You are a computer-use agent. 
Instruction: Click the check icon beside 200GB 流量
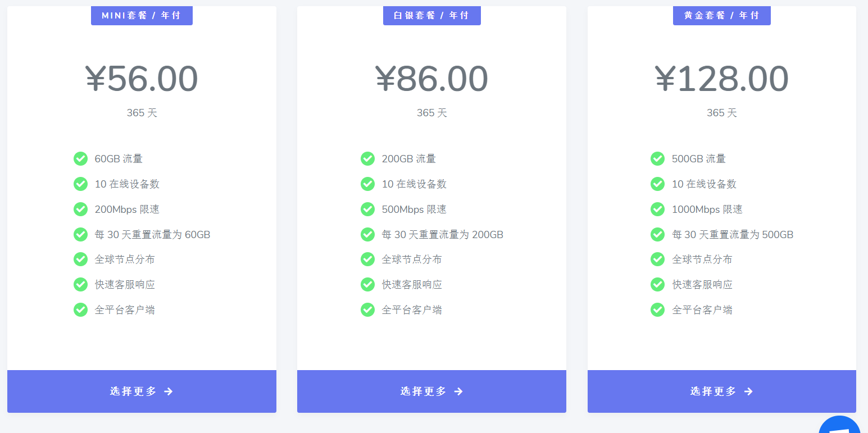click(367, 159)
